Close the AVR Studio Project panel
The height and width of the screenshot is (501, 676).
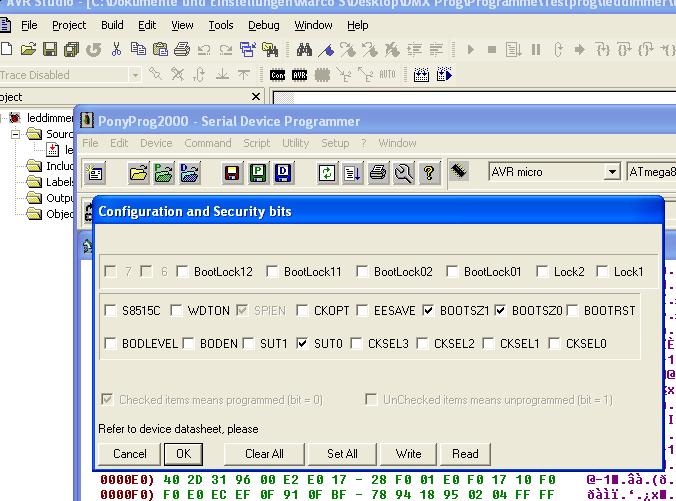pyautogui.click(x=256, y=97)
